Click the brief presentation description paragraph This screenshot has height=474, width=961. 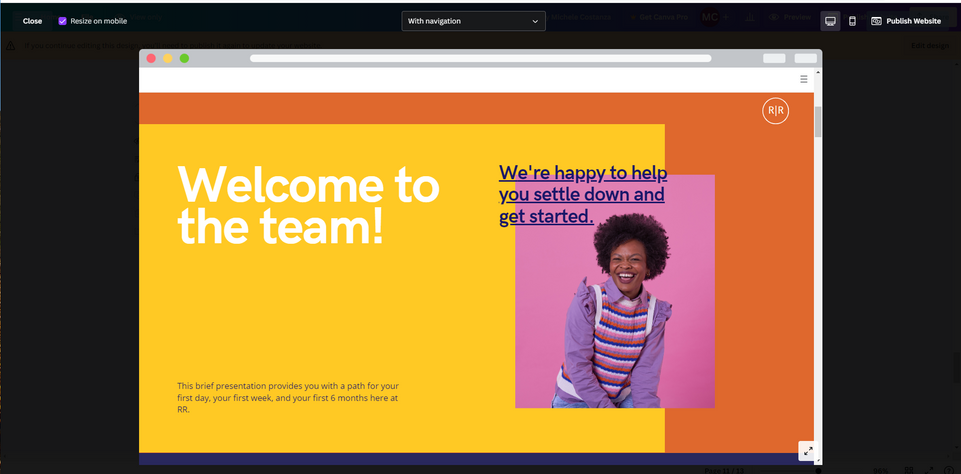(288, 397)
